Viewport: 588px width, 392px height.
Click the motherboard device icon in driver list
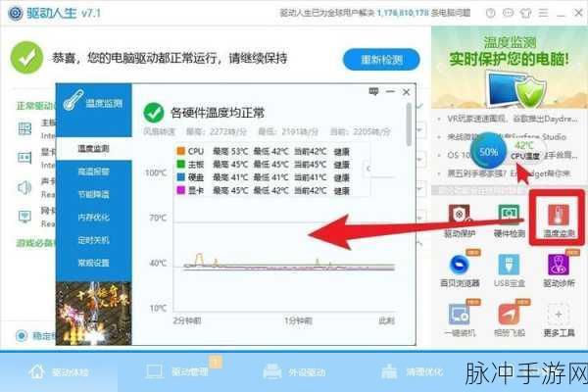[x=24, y=128]
